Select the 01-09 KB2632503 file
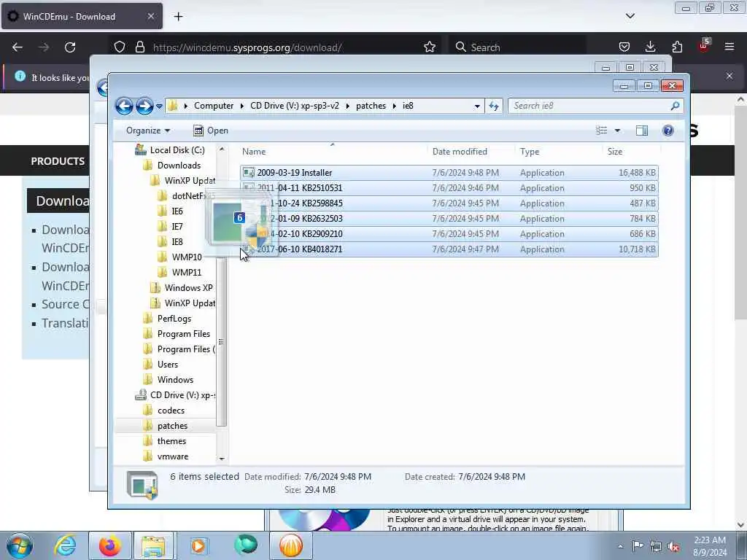 point(449,219)
